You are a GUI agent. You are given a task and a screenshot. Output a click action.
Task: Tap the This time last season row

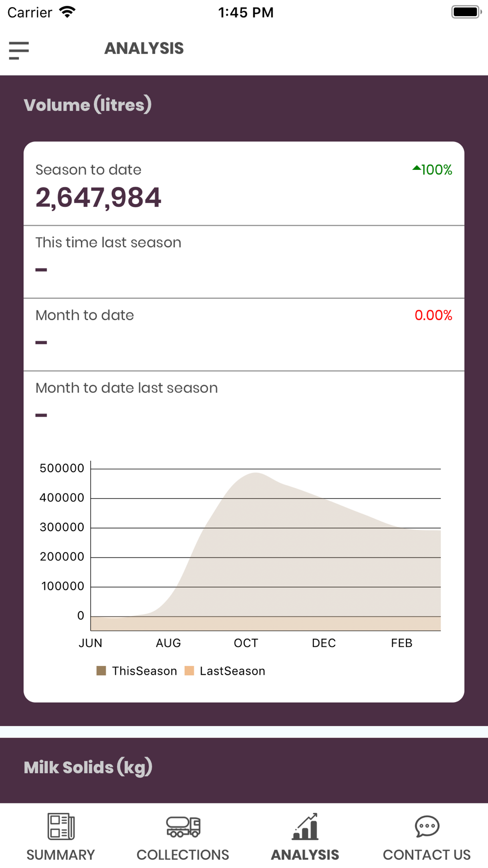[244, 262]
